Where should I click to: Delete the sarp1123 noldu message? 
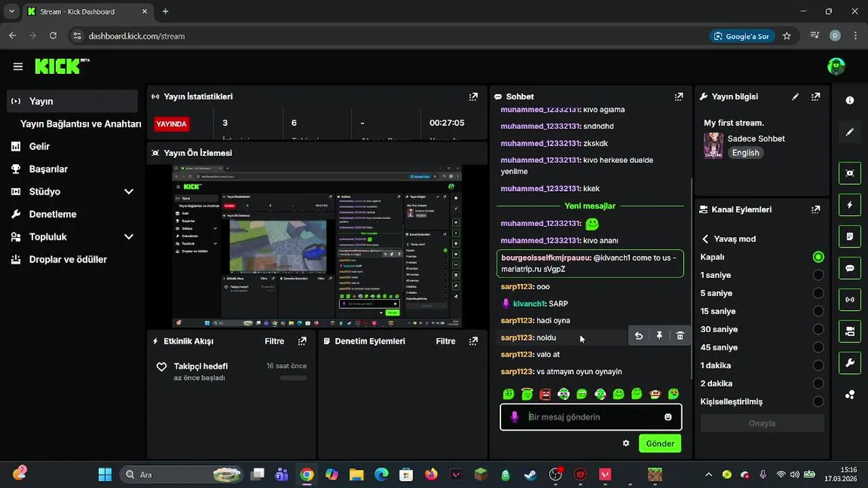coord(680,336)
